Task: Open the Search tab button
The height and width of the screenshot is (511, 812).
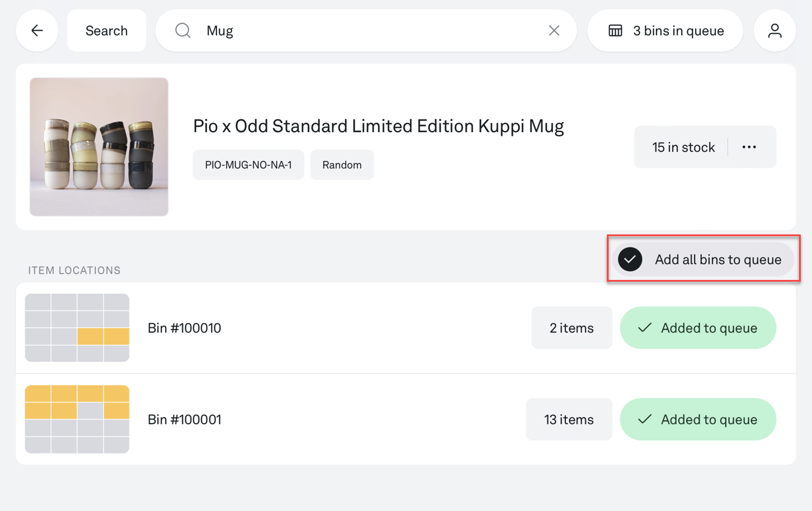Action: (107, 30)
